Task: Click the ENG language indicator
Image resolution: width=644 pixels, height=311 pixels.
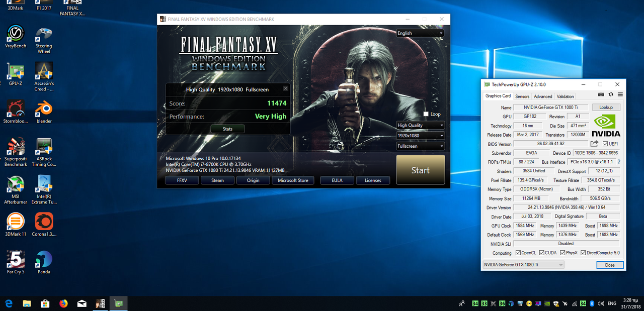Action: pyautogui.click(x=612, y=303)
